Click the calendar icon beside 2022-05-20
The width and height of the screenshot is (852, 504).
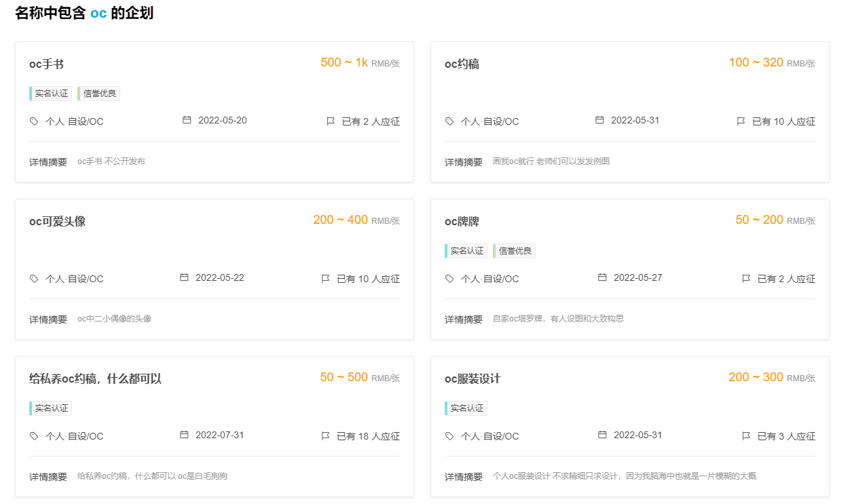tap(187, 120)
